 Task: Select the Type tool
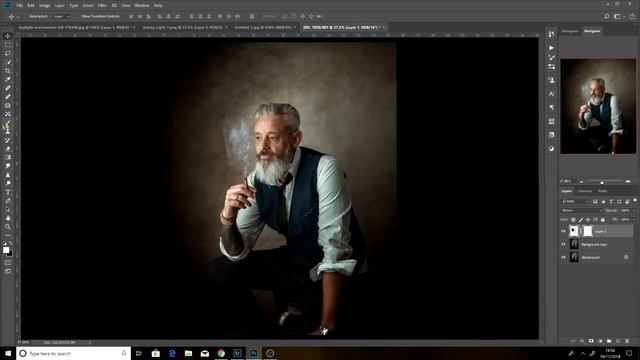tap(7, 192)
